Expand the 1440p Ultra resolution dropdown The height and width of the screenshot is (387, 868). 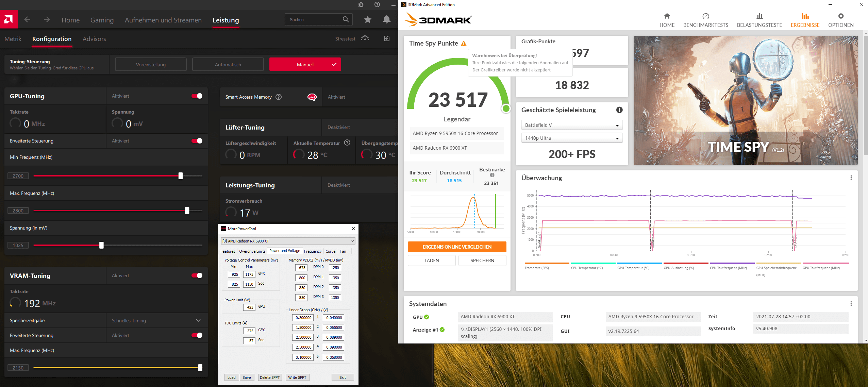coord(571,138)
